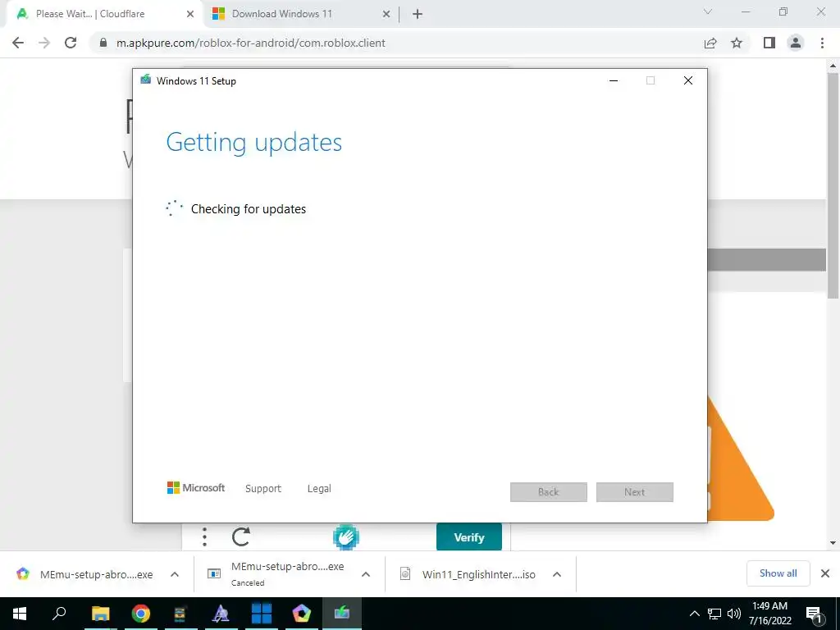The height and width of the screenshot is (630, 840).
Task: Click the Microsoft logo in Setup
Action: tap(196, 488)
